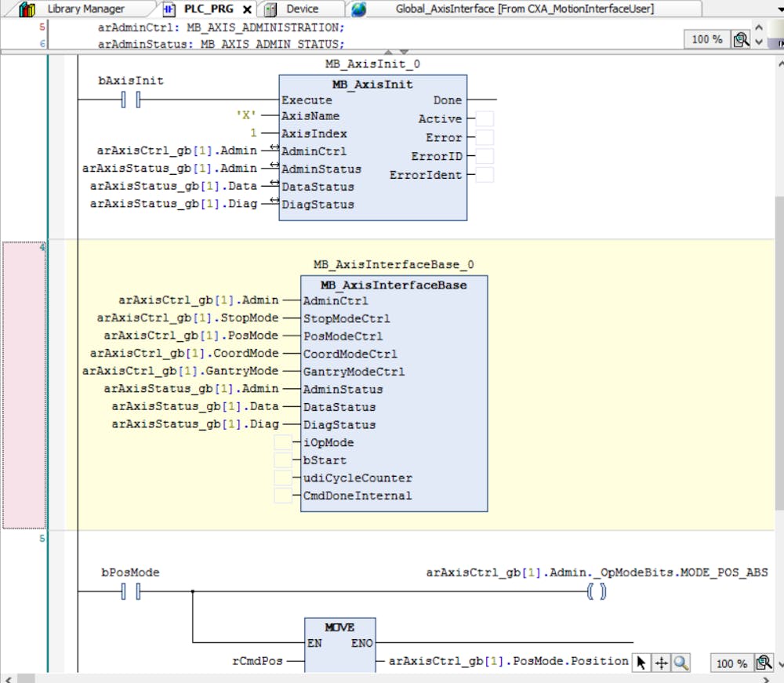Click the ladder diagram icon on PLC_PRG tab
This screenshot has width=784, height=683.
(169, 9)
